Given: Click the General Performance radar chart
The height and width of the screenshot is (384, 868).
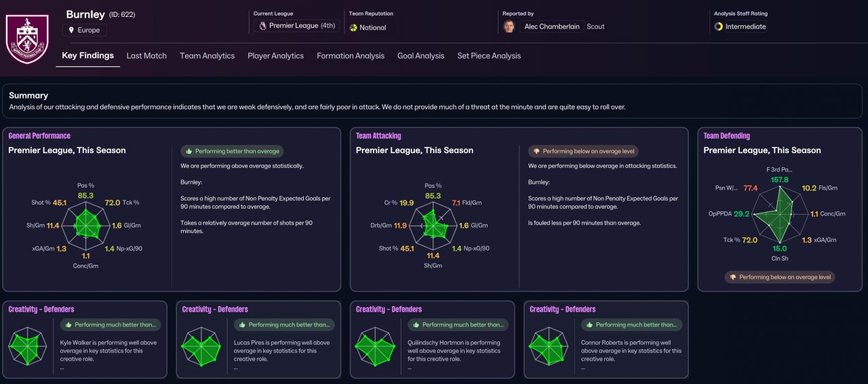Looking at the screenshot, I should pos(86,224).
